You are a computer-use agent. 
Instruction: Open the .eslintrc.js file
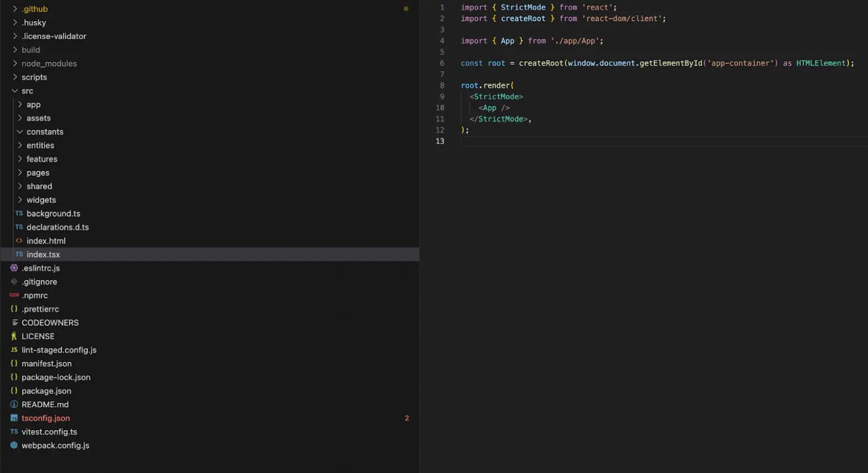41,268
